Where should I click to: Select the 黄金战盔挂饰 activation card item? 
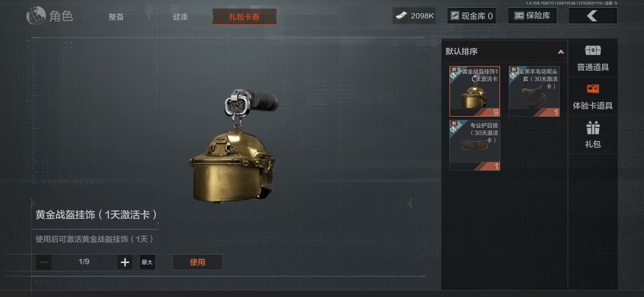[475, 91]
